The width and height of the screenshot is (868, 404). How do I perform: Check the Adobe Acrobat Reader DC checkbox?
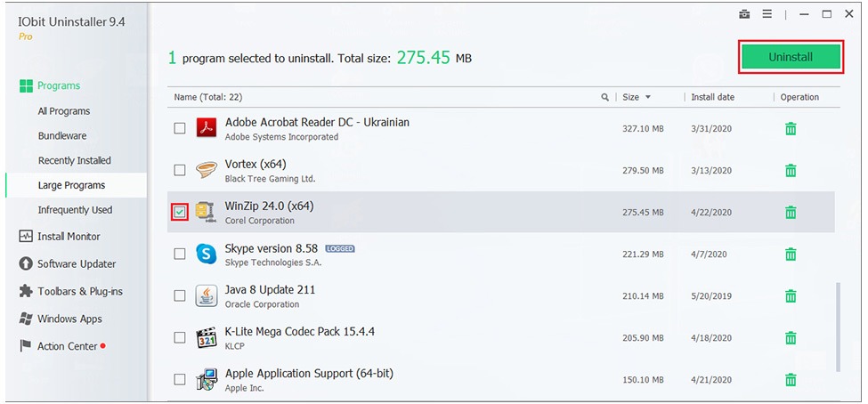[x=180, y=128]
